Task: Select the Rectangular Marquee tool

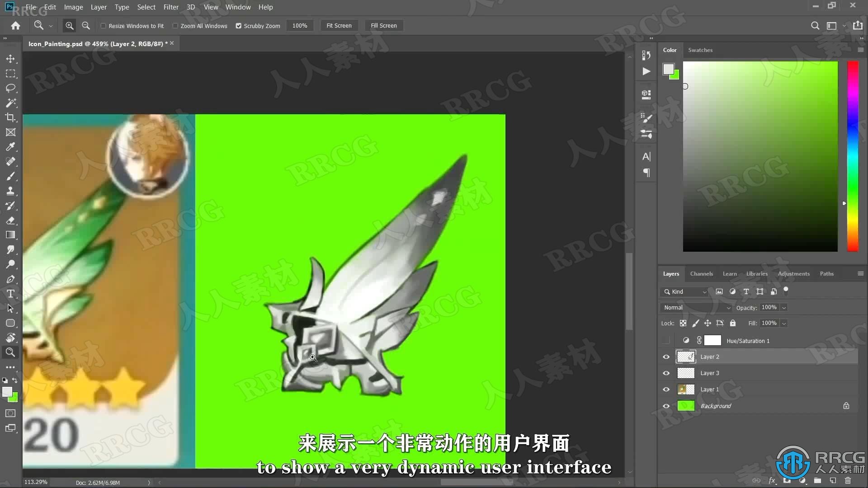Action: coord(10,74)
